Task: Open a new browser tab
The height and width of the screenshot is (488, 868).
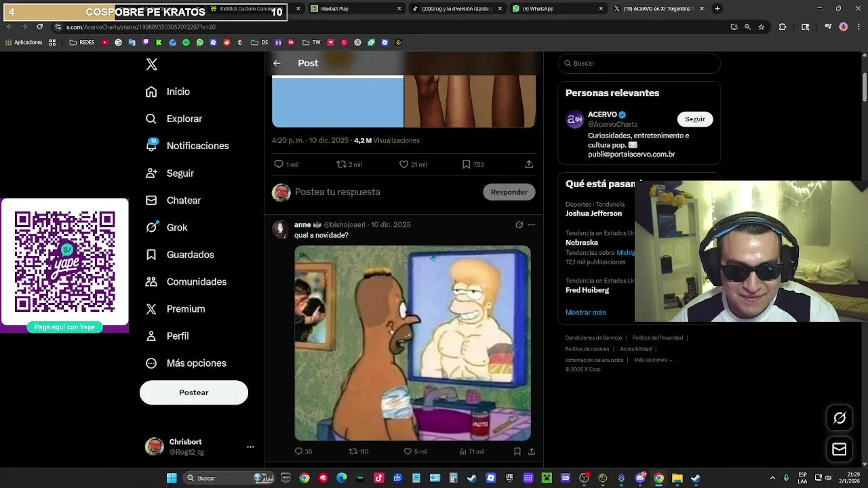Action: coord(717,9)
